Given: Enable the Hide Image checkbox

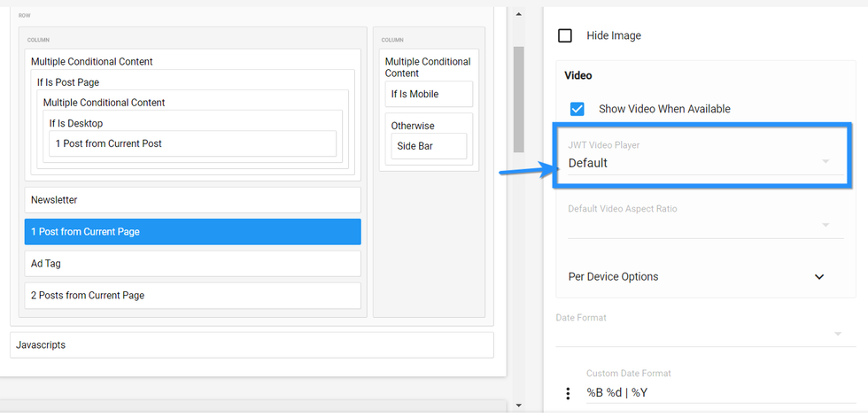Looking at the screenshot, I should tap(565, 36).
